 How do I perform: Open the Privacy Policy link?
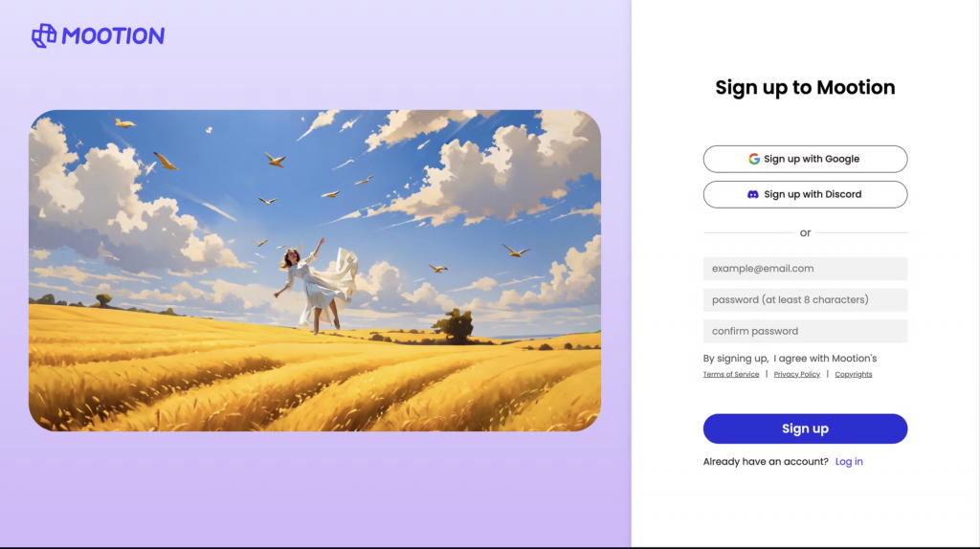coord(796,374)
